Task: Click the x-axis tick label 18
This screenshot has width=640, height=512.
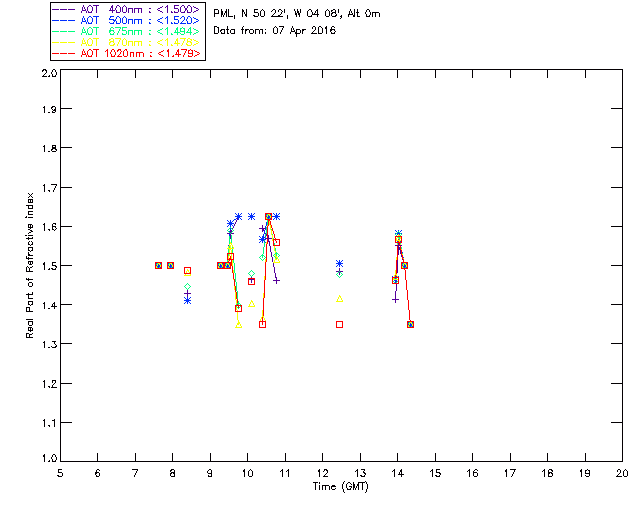Action: 547,473
